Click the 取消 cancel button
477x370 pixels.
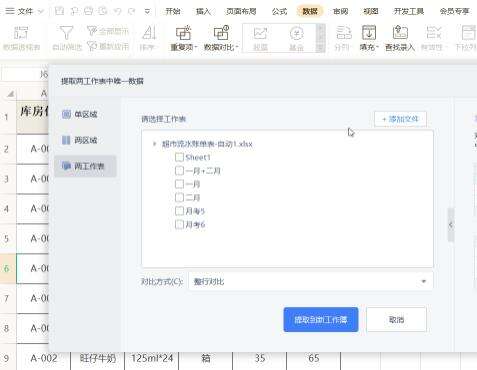[x=396, y=320]
